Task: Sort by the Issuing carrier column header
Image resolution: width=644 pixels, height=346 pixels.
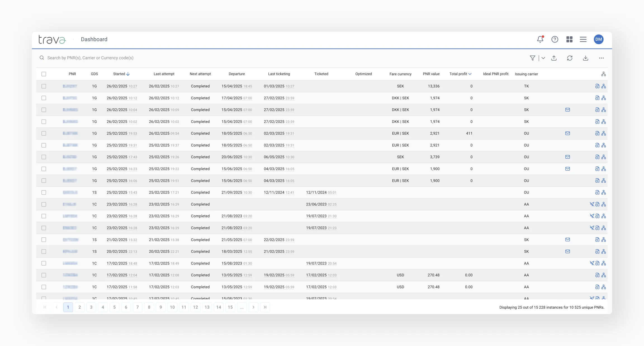Action: (x=526, y=74)
